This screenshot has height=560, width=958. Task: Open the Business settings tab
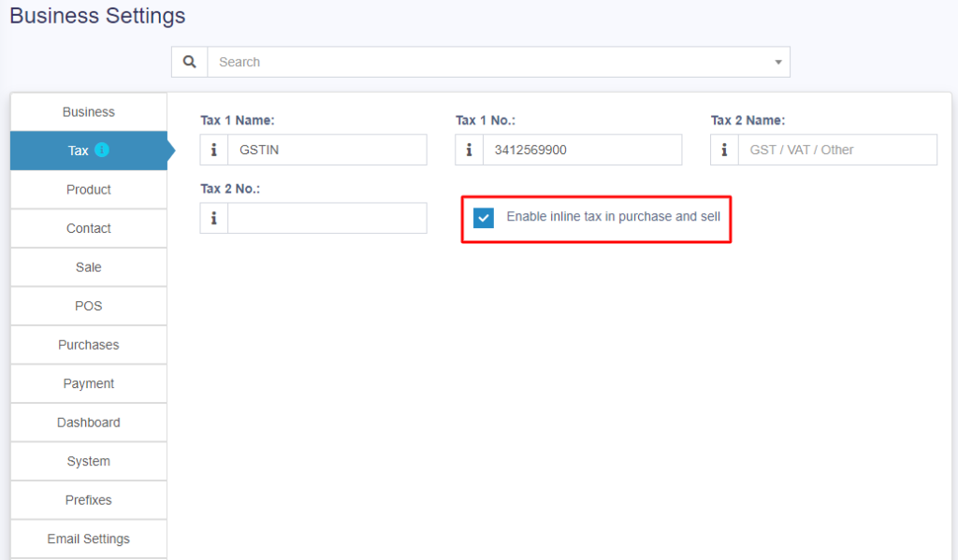pos(89,112)
